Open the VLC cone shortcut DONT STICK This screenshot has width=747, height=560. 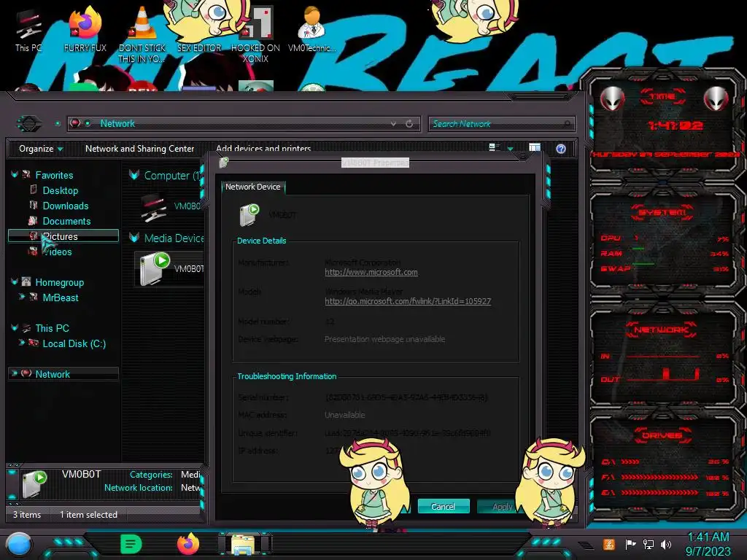tap(142, 34)
